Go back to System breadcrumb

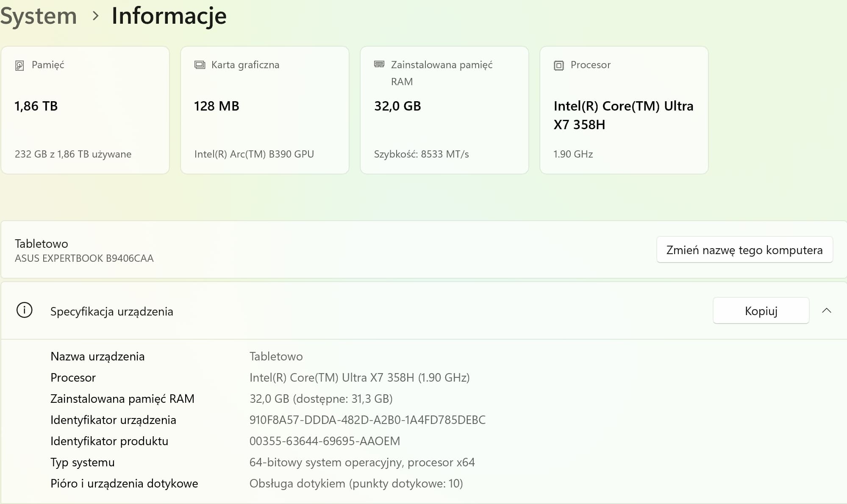(x=38, y=16)
